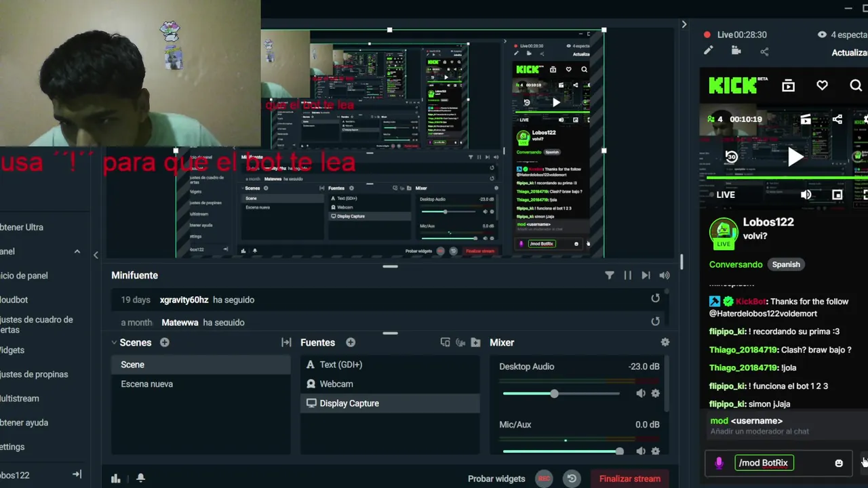Click the Kick search magnifier icon
The width and height of the screenshot is (868, 488).
[x=856, y=85]
